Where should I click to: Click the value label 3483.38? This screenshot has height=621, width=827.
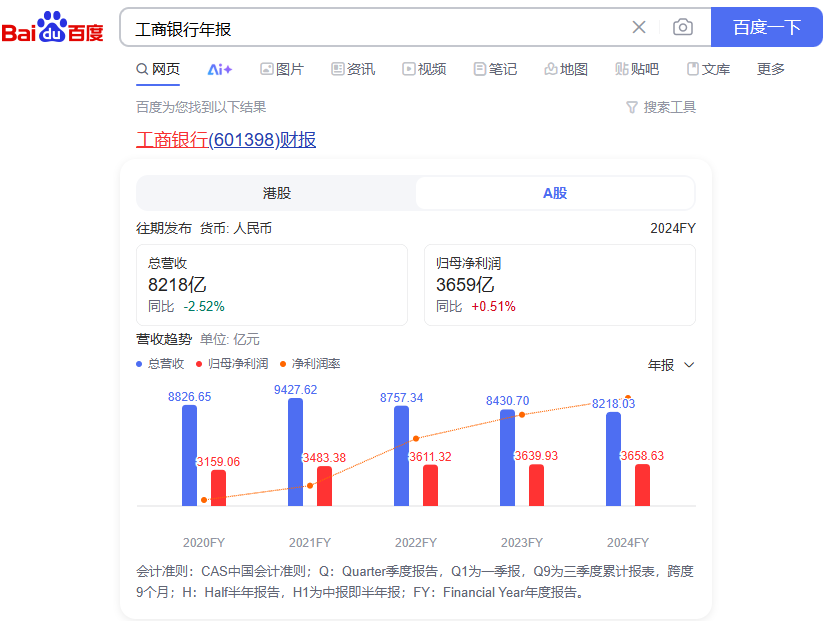coord(324,458)
